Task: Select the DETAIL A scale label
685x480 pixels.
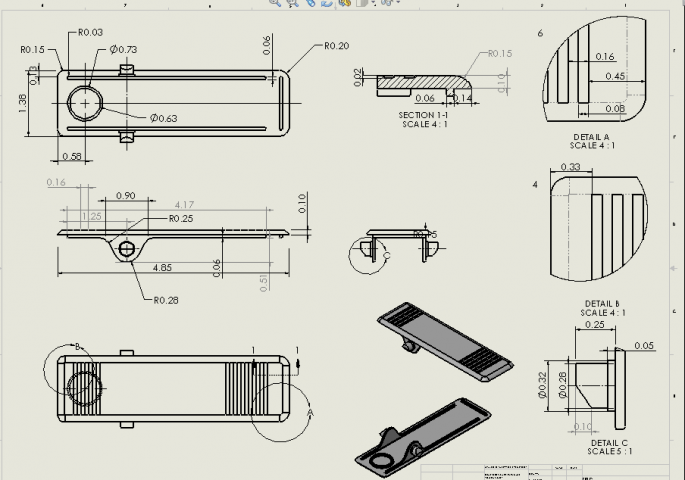Action: 592,145
